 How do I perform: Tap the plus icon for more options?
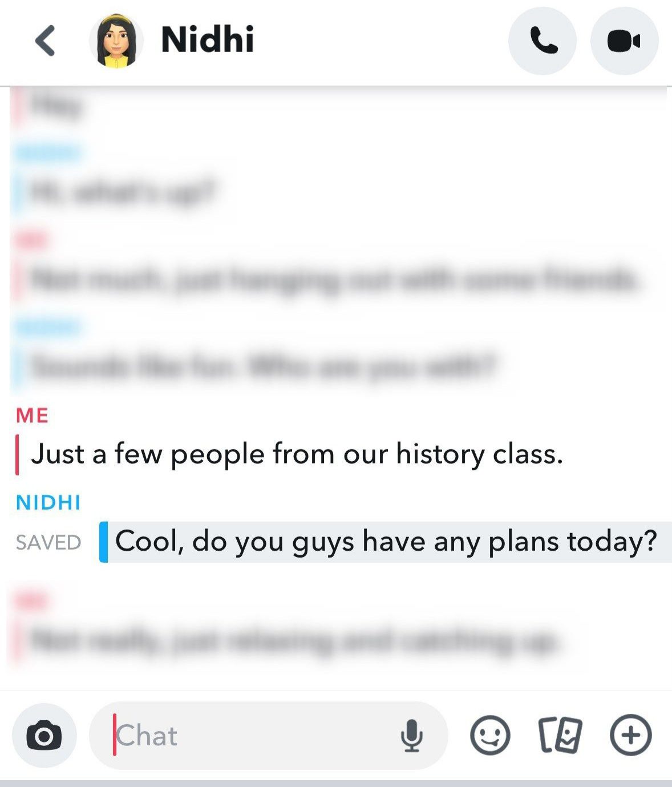(x=631, y=735)
